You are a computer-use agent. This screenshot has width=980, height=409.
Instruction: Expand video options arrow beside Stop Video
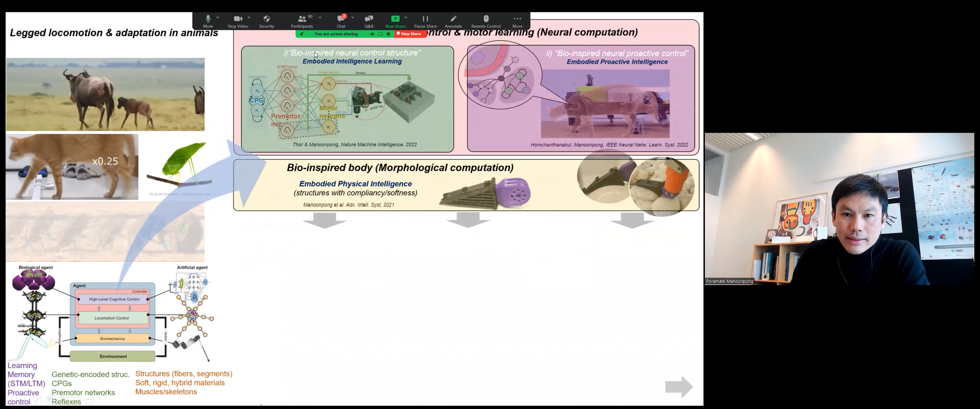249,17
